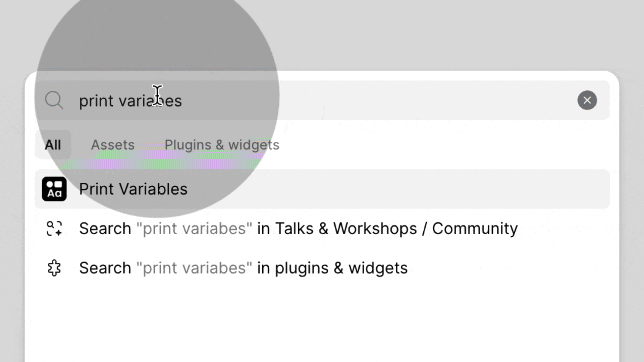The image size is (644, 362).
Task: Click the 'in plugins & widgets' result text
Action: point(332,268)
